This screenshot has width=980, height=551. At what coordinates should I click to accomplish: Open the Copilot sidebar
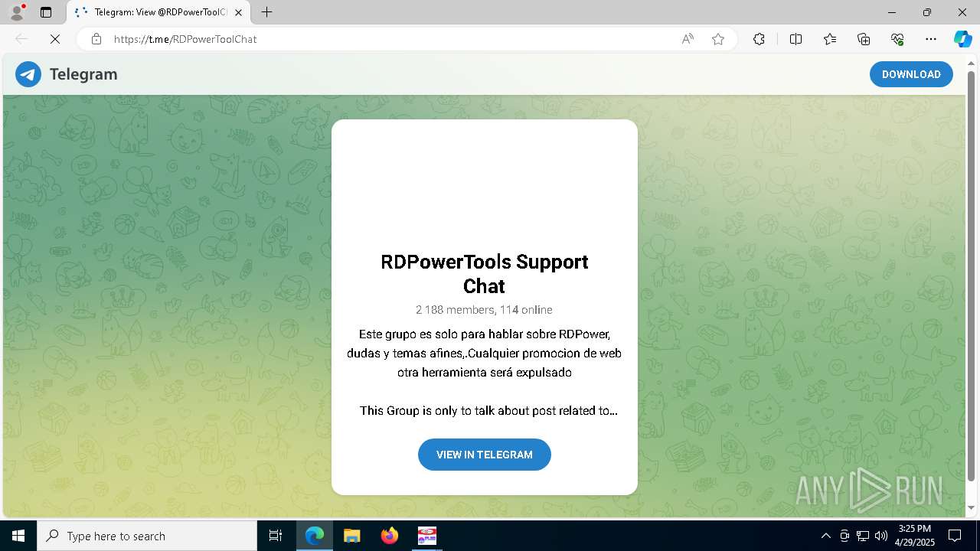pyautogui.click(x=962, y=39)
